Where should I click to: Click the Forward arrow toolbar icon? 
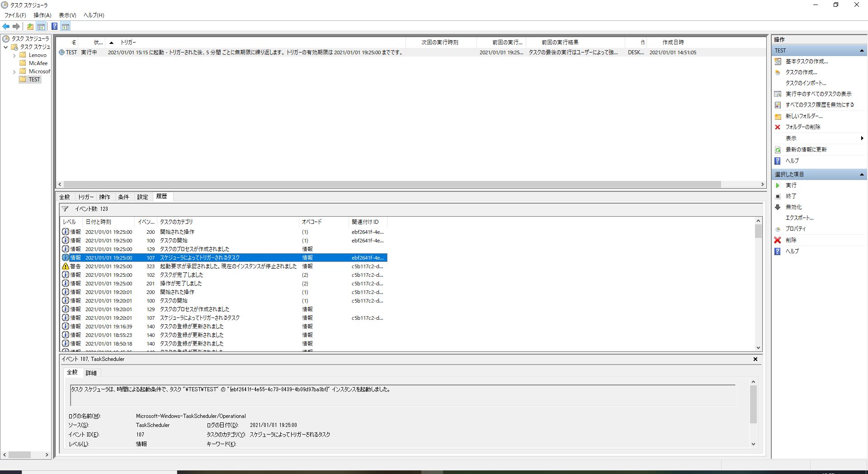(16, 27)
